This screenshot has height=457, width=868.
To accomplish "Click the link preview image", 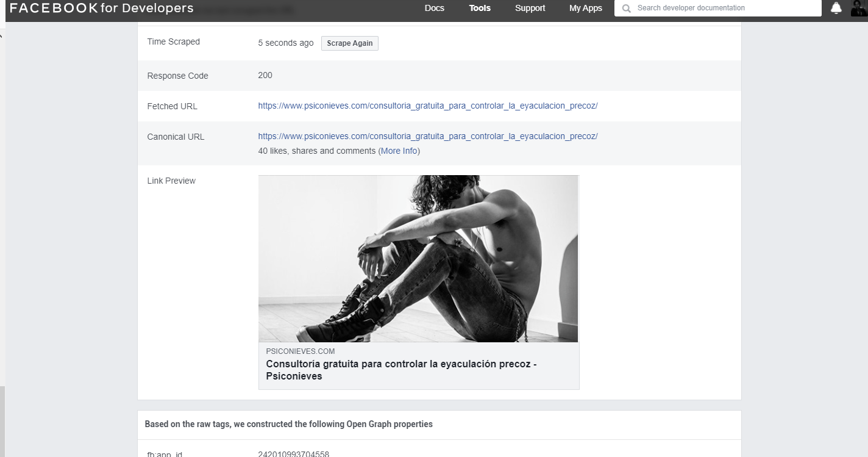I will (418, 259).
